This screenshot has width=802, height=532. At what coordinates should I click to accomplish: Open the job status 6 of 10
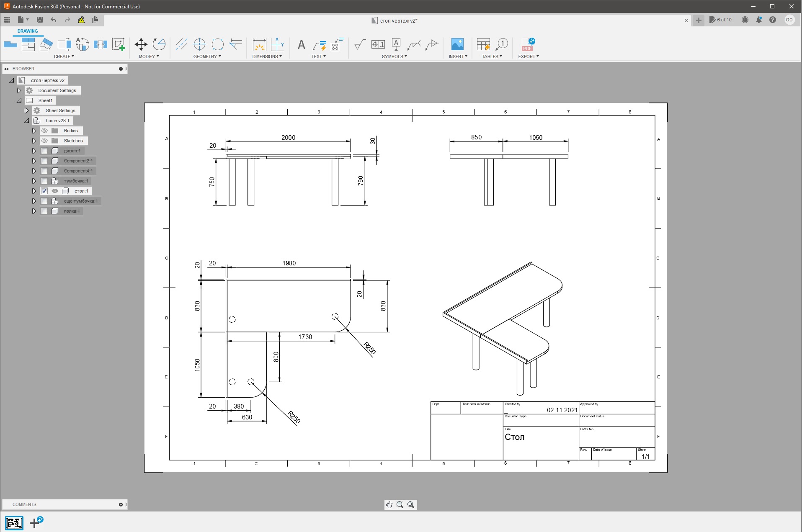click(x=721, y=20)
